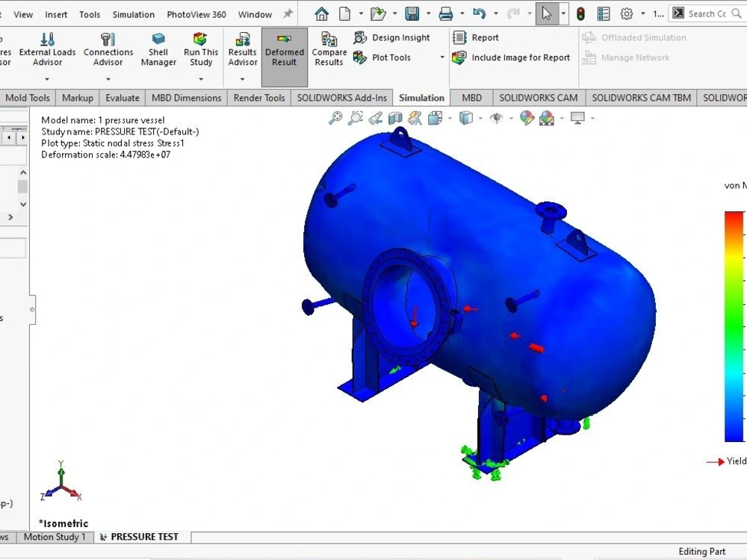Click Zoom to Fit in the view toolbar

(335, 117)
